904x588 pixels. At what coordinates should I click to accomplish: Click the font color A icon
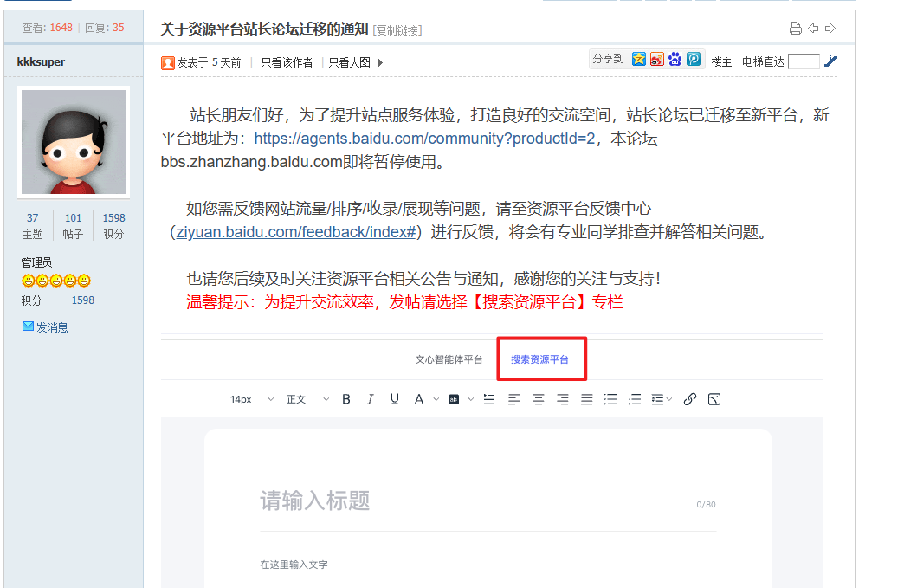419,399
